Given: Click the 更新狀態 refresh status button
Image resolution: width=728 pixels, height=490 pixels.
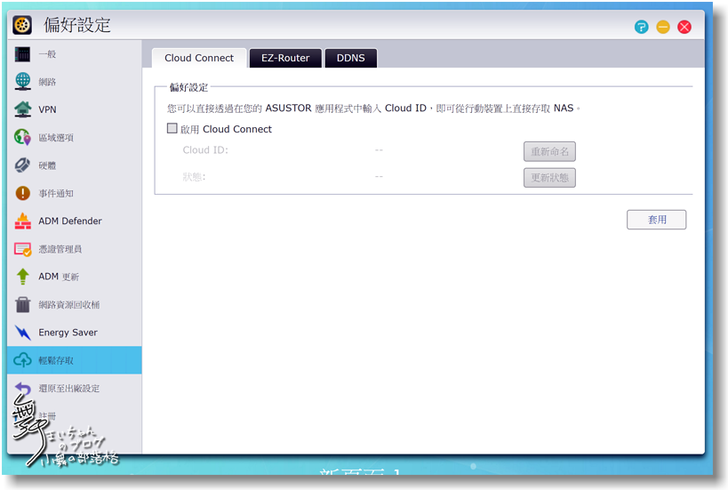Looking at the screenshot, I should (550, 177).
